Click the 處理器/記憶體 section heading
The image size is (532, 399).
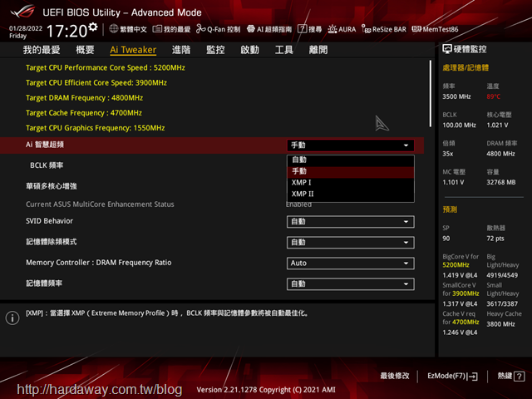click(x=465, y=67)
